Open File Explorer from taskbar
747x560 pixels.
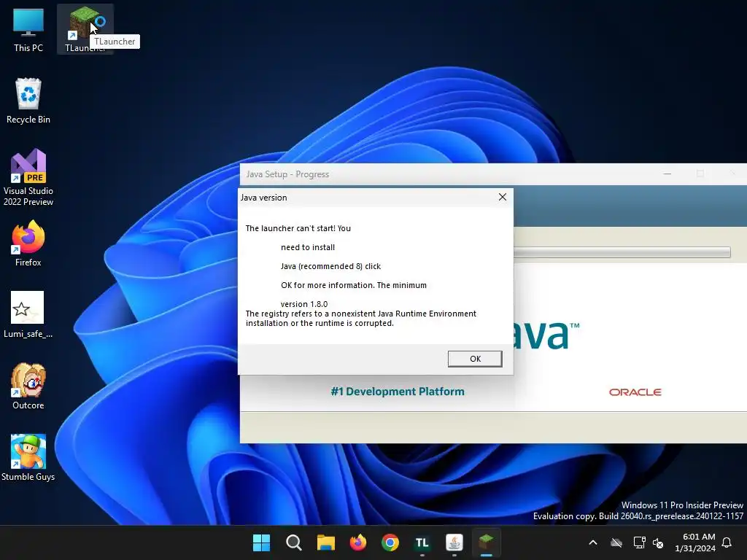click(x=326, y=542)
